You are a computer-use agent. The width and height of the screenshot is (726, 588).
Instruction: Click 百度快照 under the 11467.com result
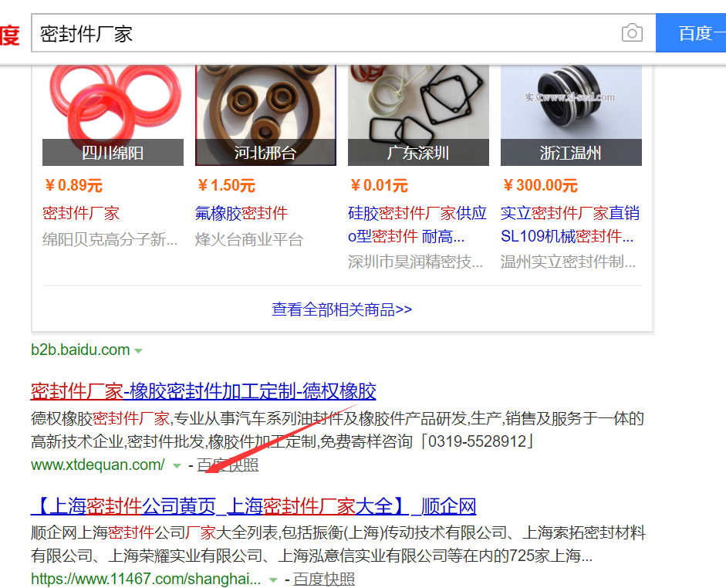click(323, 580)
